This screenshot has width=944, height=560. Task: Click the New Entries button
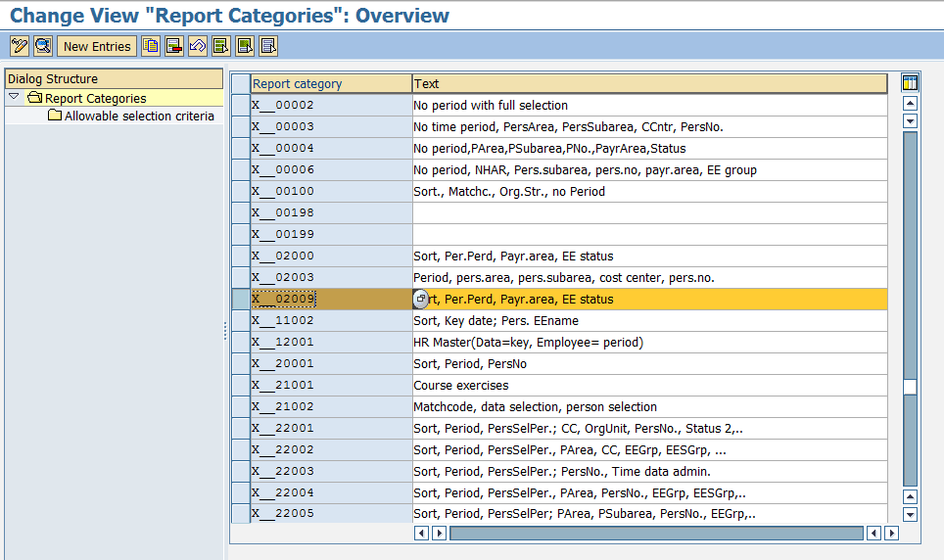pyautogui.click(x=97, y=46)
